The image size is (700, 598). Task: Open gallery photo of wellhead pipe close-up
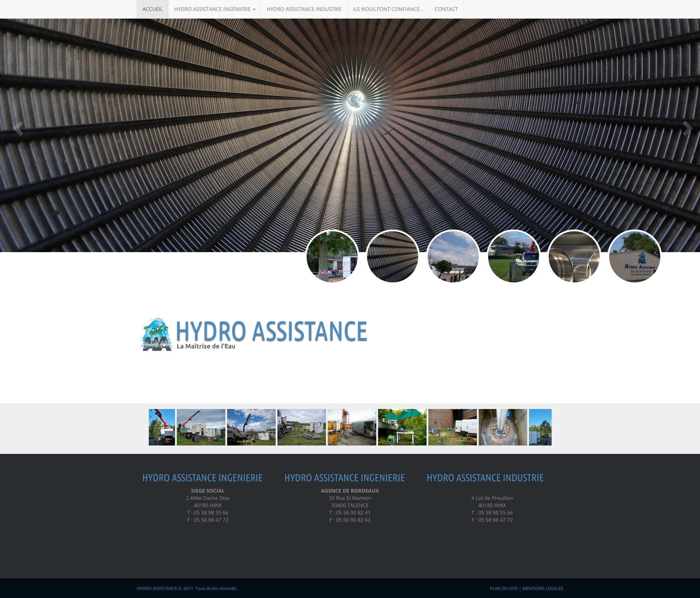[503, 427]
